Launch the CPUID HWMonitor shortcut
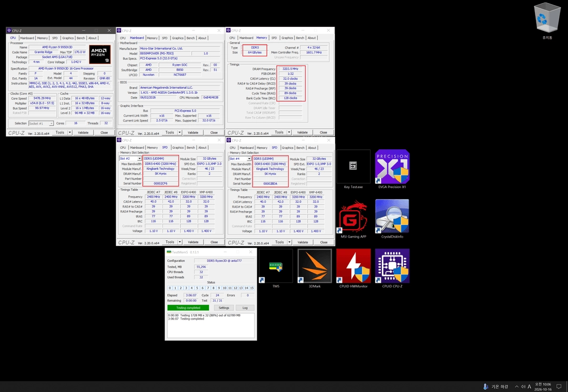The width and height of the screenshot is (568, 392). pyautogui.click(x=353, y=268)
